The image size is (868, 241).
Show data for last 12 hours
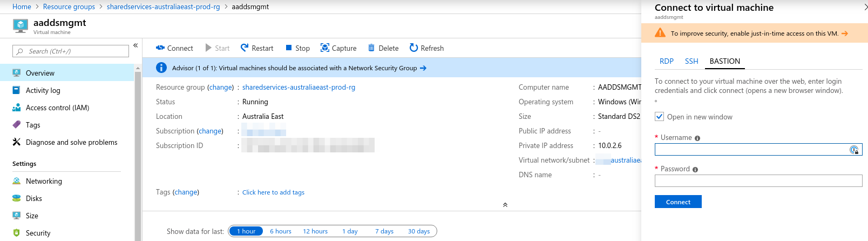point(315,231)
